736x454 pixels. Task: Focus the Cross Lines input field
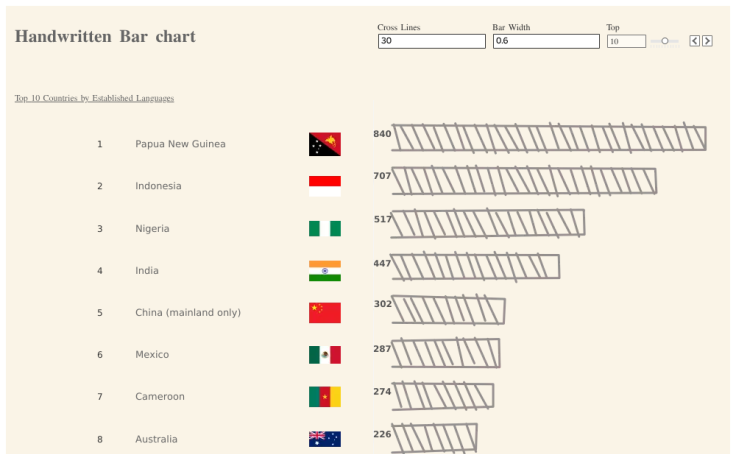click(x=432, y=41)
